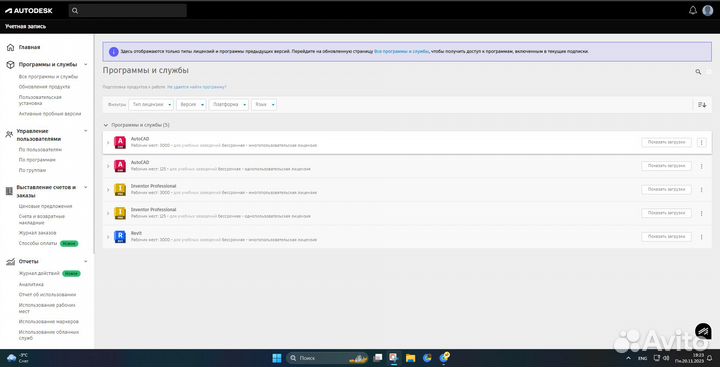Show downloads for Inventor 3000 seats

[x=666, y=189]
